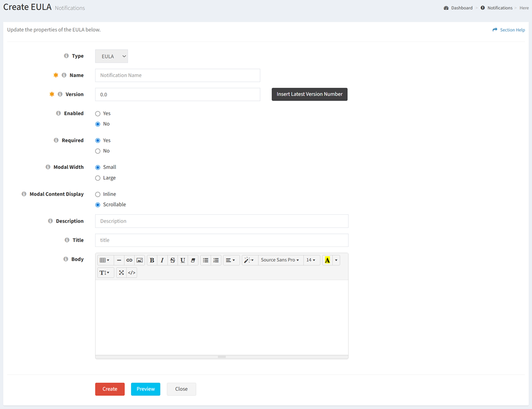This screenshot has height=409, width=532.
Task: Choose Large modal width
Action: (98, 178)
